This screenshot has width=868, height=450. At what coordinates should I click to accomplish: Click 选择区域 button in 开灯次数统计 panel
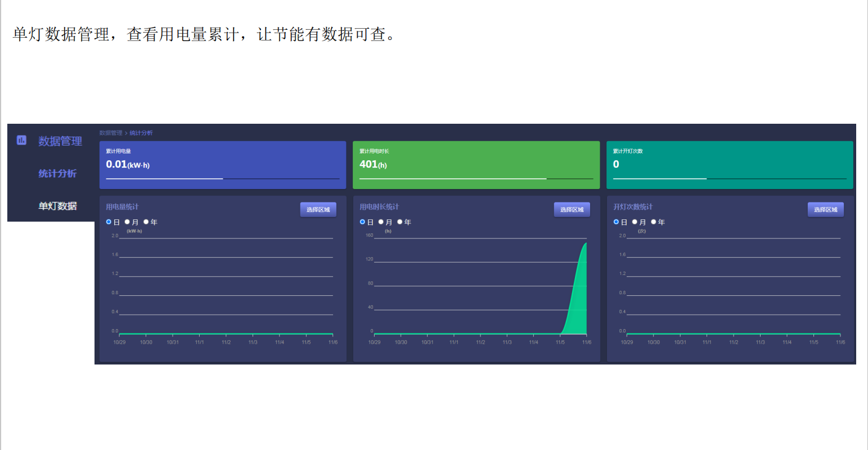pyautogui.click(x=825, y=210)
